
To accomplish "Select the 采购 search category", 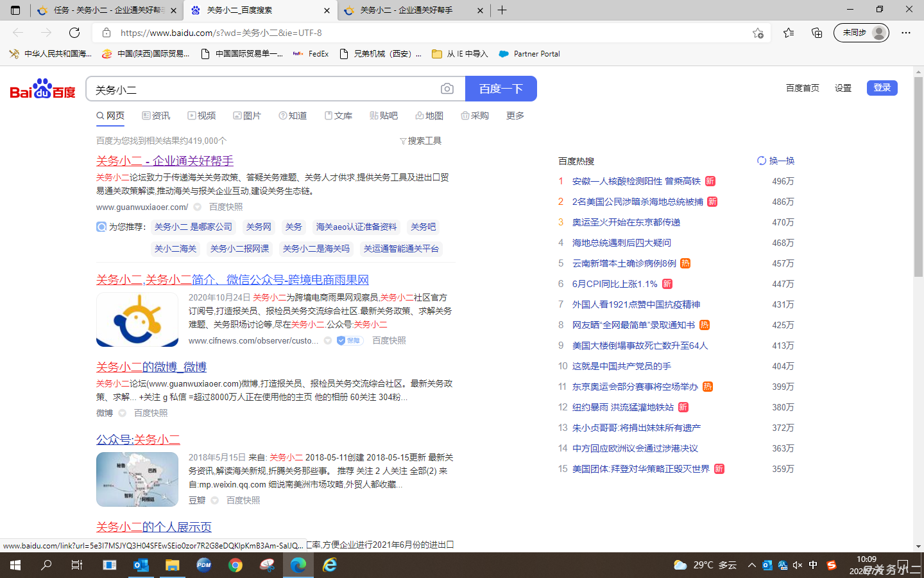I will 475,116.
